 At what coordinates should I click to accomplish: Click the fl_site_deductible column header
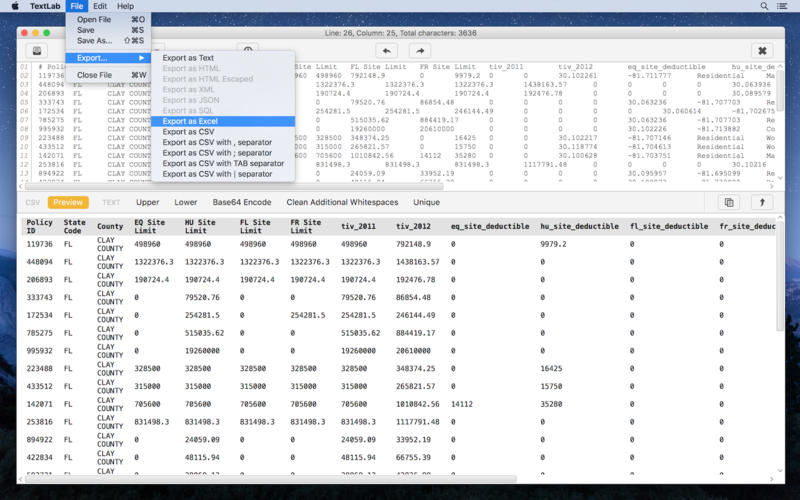tap(669, 226)
